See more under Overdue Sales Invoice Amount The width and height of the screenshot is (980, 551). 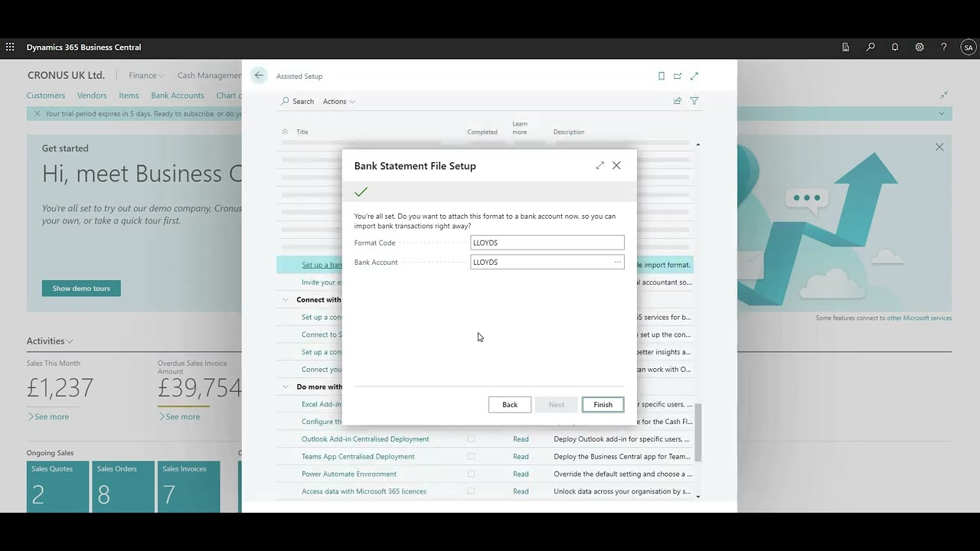[179, 417]
